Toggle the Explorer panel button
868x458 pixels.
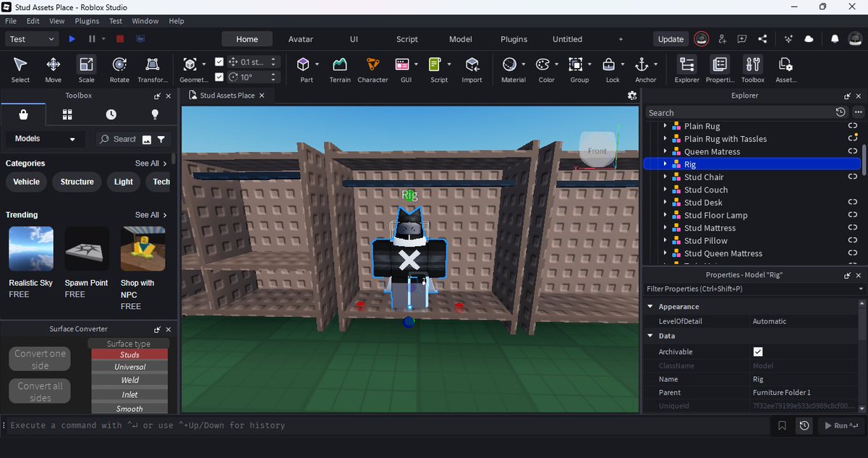pos(687,69)
